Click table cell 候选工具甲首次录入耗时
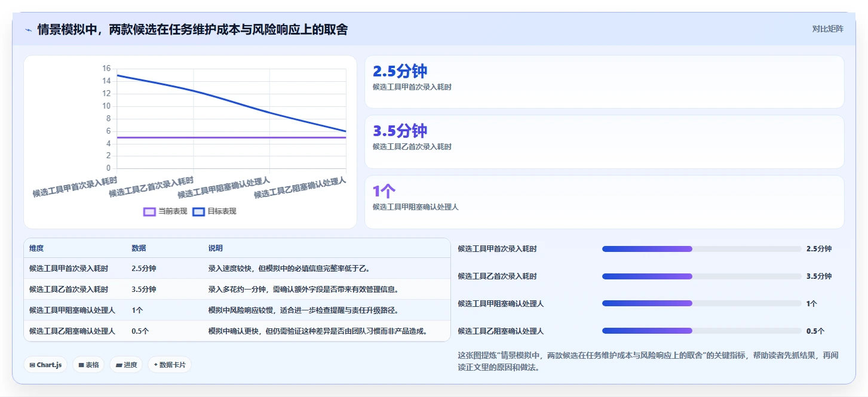The width and height of the screenshot is (868, 397). (x=69, y=269)
